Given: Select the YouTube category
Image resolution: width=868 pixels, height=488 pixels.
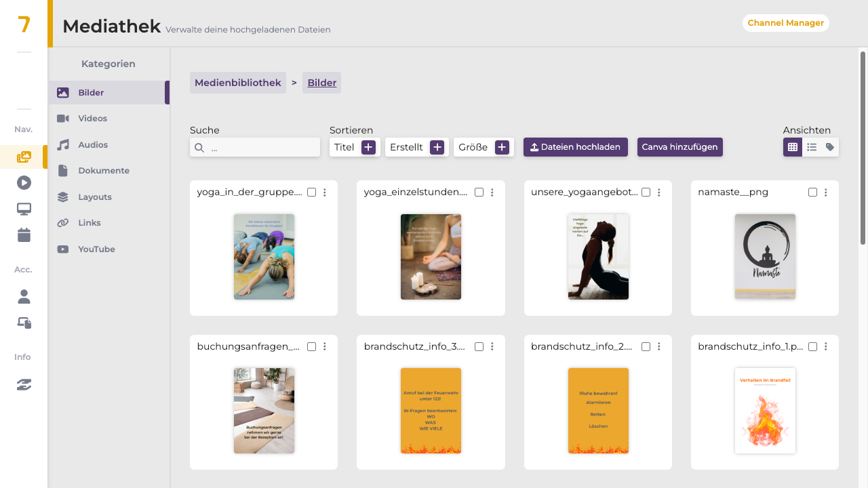Looking at the screenshot, I should click(108, 249).
